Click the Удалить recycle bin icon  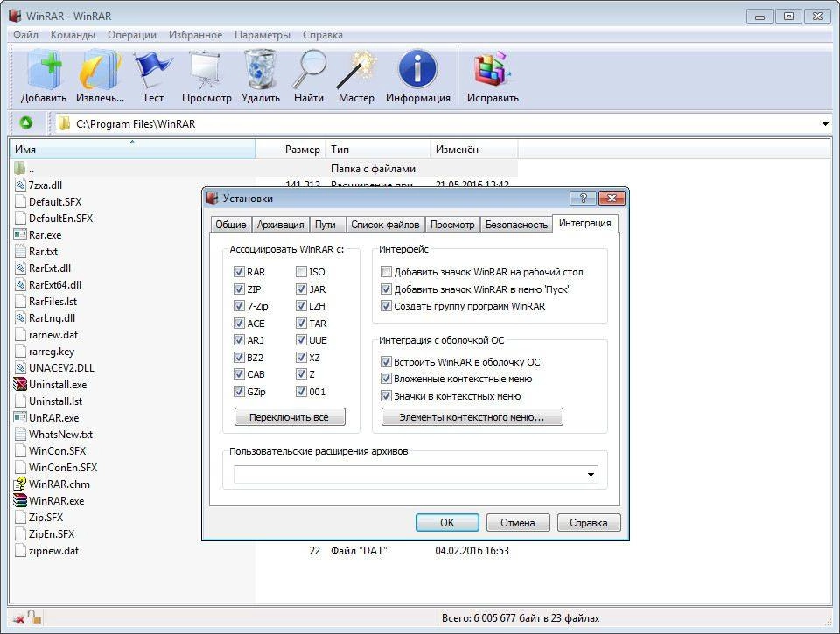261,70
